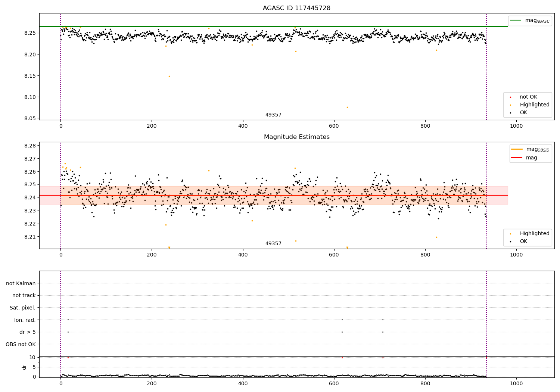560x392 pixels.
Task: Click the 'Sat. pixel.' axis label
Action: click(23, 308)
